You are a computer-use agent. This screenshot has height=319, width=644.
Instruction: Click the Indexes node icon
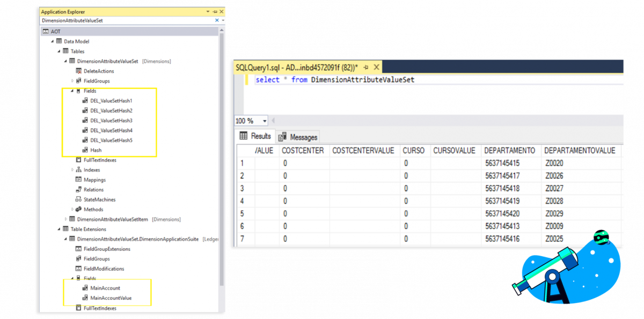pyautogui.click(x=79, y=170)
